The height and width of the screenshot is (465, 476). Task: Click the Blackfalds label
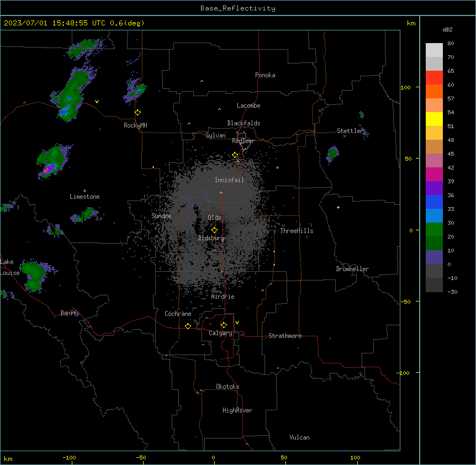(x=244, y=123)
